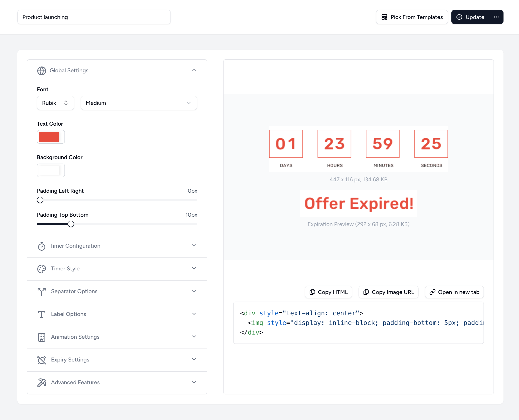Click the Animation Settings icon
Viewport: 519px width, 420px height.
pos(42,337)
